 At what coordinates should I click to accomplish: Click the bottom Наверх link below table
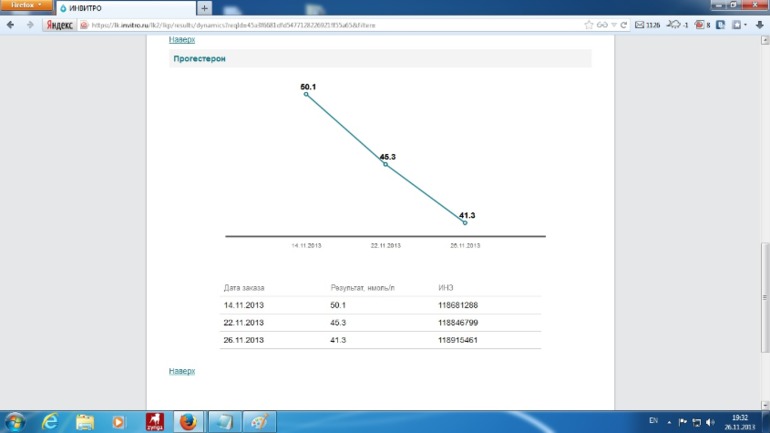coord(181,371)
